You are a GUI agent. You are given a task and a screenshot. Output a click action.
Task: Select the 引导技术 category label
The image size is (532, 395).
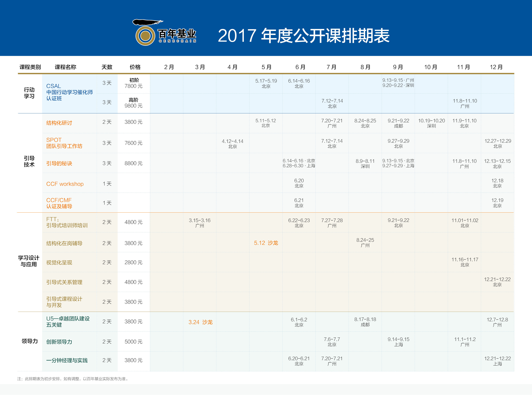coord(29,161)
